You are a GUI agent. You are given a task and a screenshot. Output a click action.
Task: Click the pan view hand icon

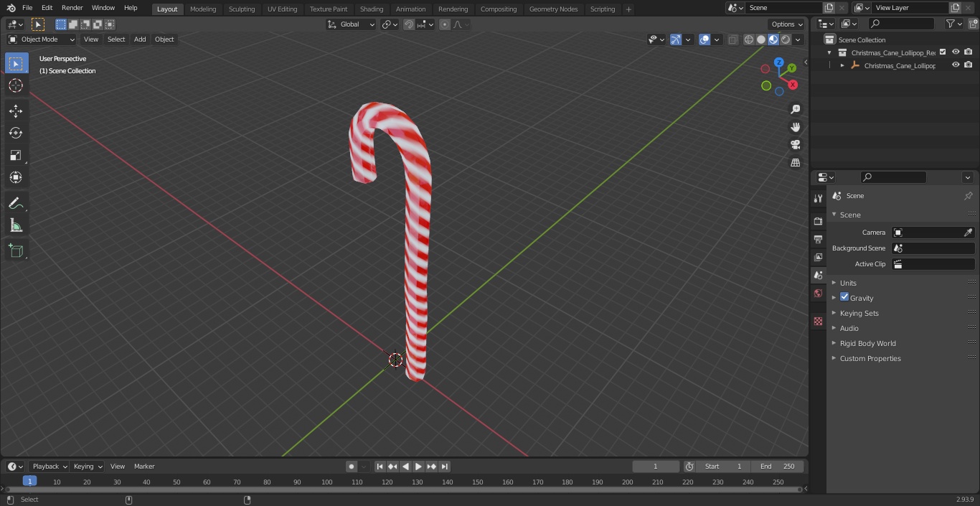795,127
